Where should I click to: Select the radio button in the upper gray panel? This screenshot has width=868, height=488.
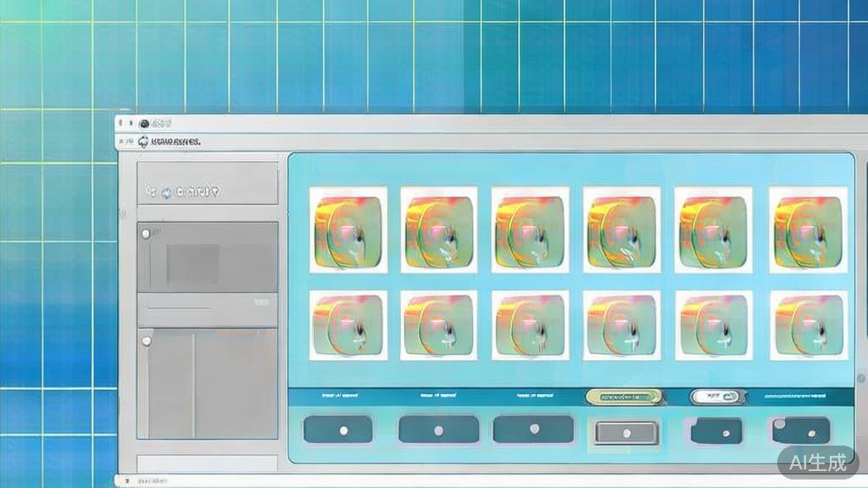coord(146,234)
